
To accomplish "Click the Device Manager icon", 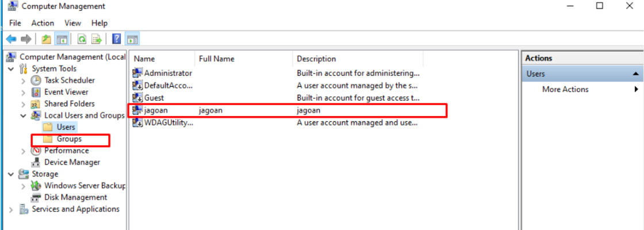I will pyautogui.click(x=36, y=162).
